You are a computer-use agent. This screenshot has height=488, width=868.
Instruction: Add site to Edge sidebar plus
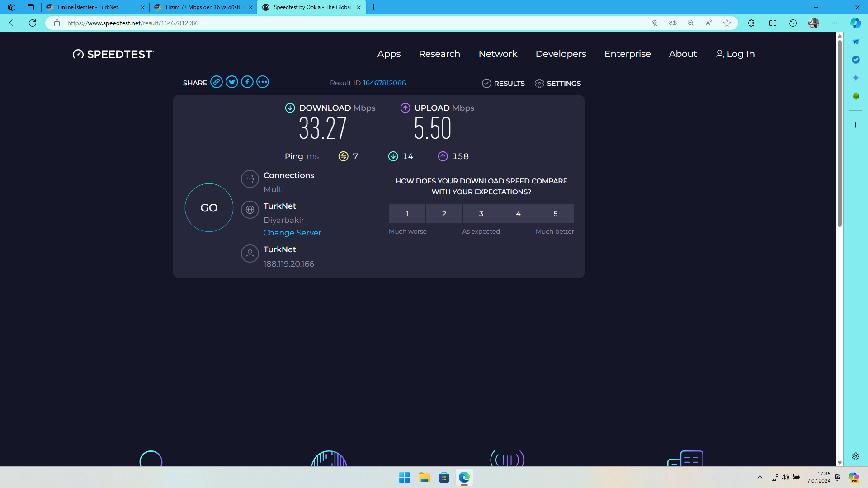pyautogui.click(x=856, y=125)
